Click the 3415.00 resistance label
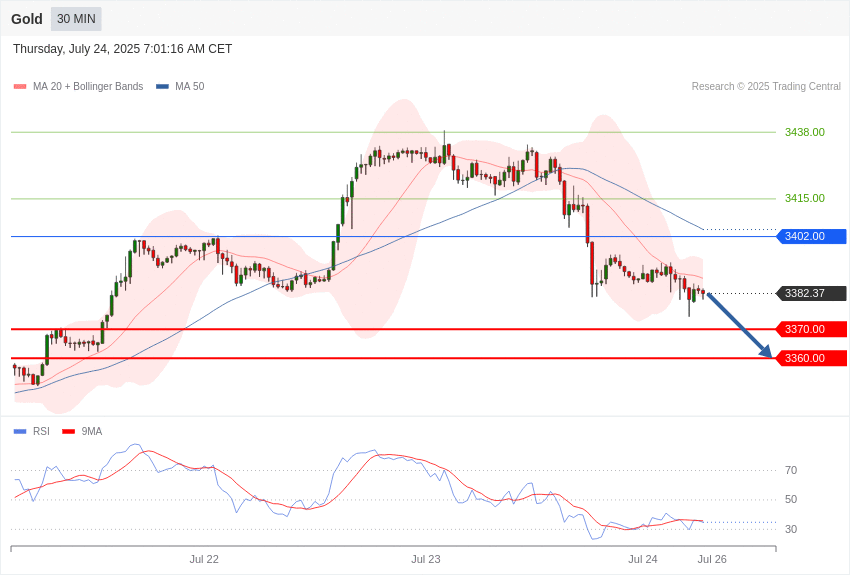 tap(804, 198)
